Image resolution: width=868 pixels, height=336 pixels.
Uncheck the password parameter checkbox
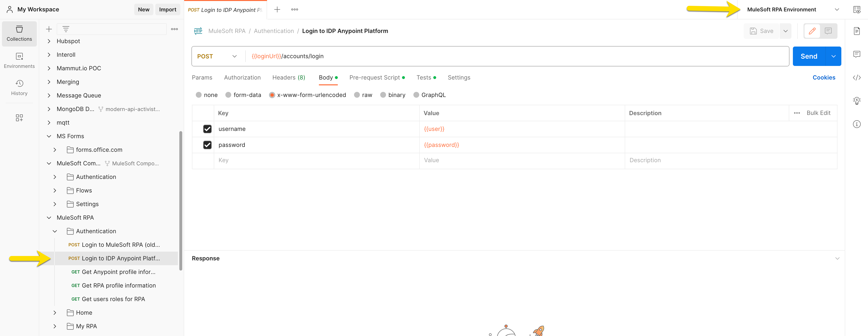(207, 145)
